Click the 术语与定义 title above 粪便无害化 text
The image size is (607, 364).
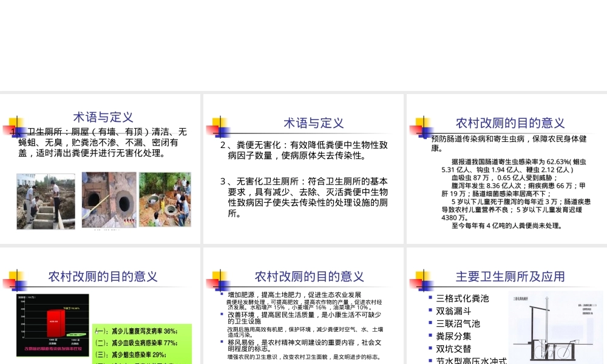pos(314,123)
